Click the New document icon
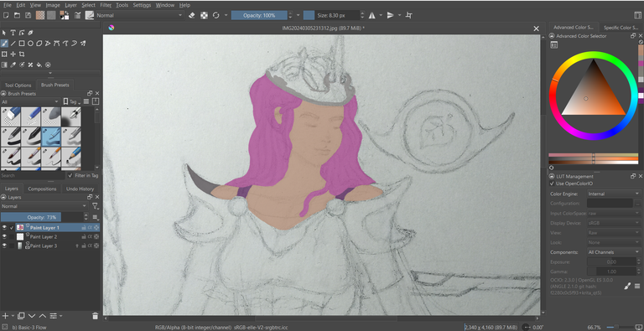This screenshot has width=644, height=331. click(x=6, y=15)
